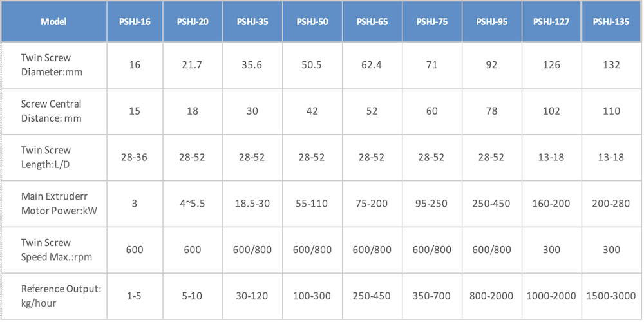Click the Twin Screw Speed Max label

tap(57, 250)
